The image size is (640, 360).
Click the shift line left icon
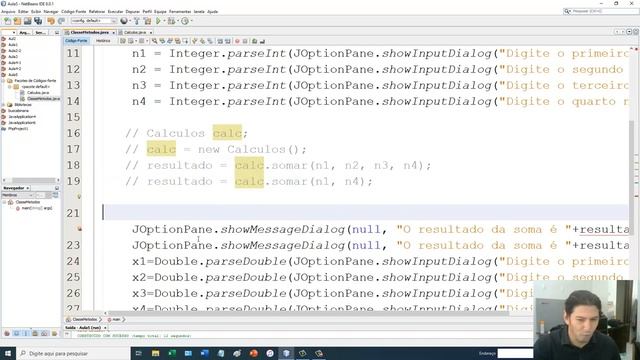(x=220, y=41)
